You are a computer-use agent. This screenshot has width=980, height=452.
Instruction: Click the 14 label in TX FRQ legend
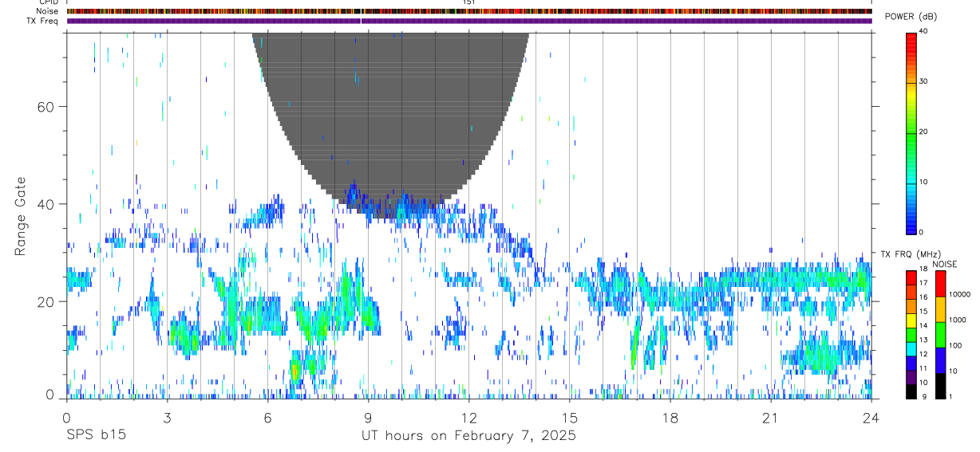[923, 325]
